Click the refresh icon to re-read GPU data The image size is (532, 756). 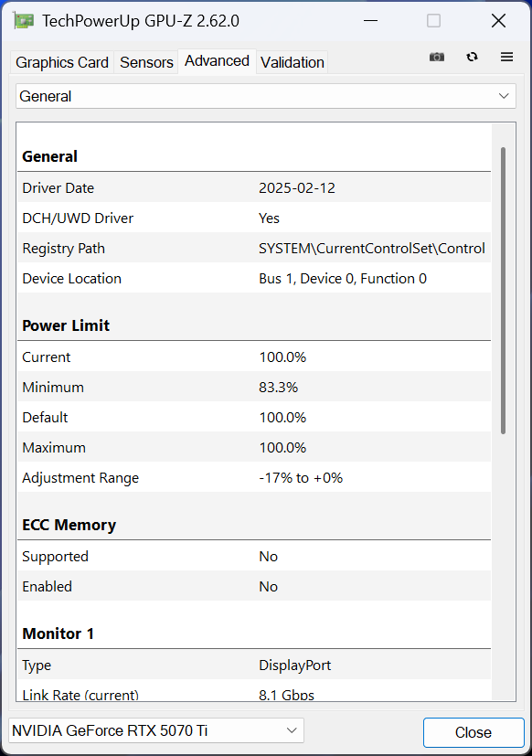[x=472, y=57]
